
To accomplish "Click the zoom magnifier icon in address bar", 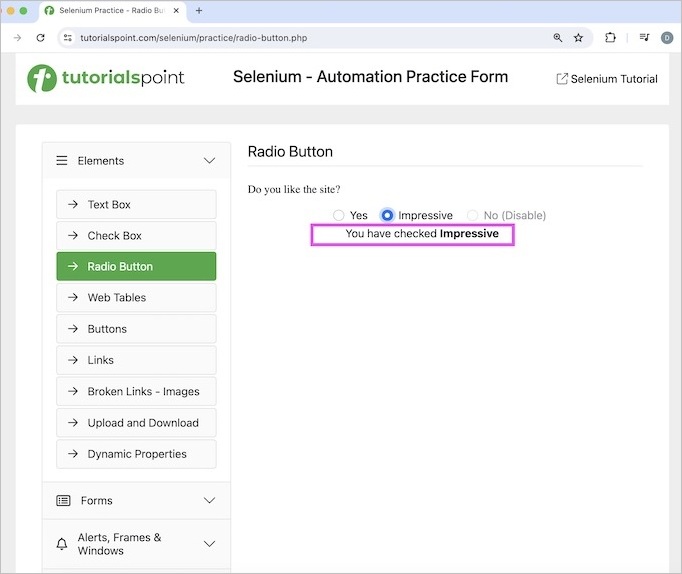I will point(558,38).
